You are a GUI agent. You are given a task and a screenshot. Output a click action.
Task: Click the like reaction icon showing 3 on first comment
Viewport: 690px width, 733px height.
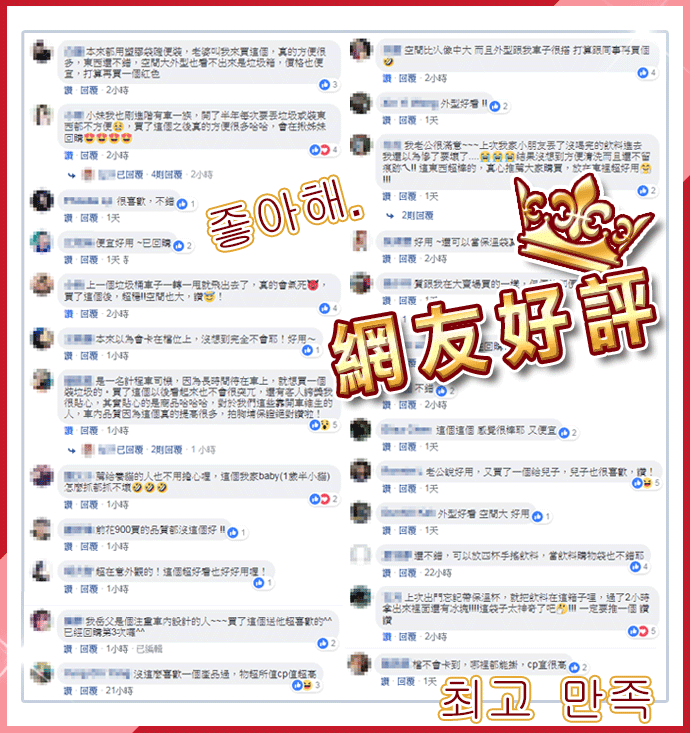click(324, 85)
